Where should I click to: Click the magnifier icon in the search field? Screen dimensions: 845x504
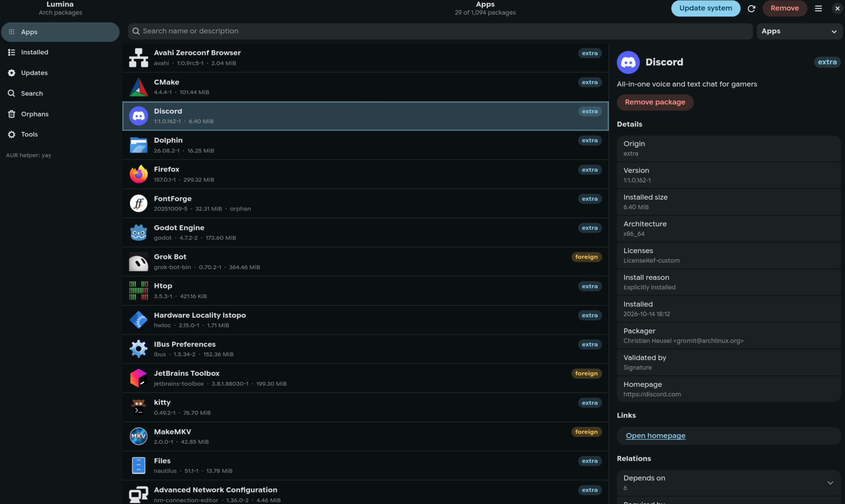[136, 31]
